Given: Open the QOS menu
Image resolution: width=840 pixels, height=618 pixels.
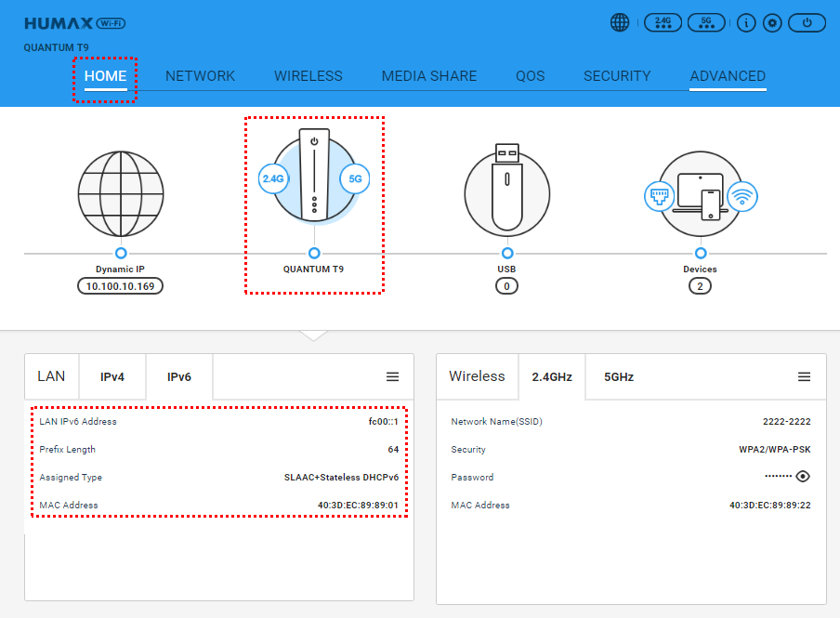Looking at the screenshot, I should (x=531, y=76).
